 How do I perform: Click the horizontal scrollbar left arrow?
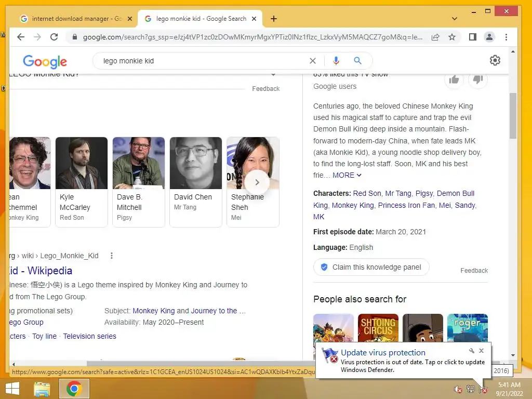(14, 364)
